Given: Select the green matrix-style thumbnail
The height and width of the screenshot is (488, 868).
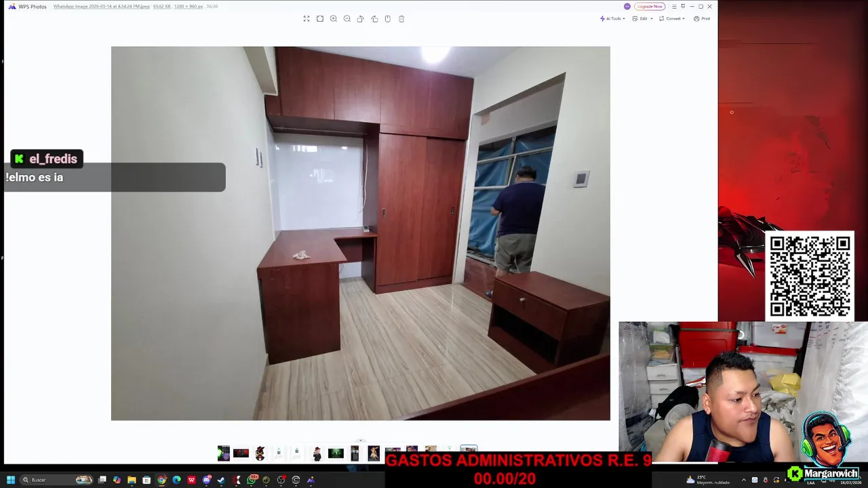Looking at the screenshot, I should 336,453.
